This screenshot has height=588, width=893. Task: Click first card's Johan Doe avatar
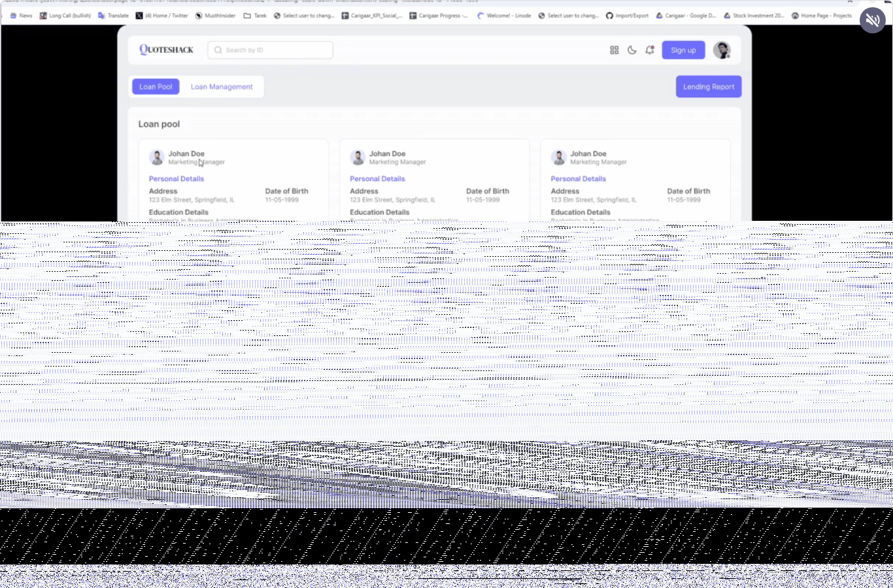point(156,157)
